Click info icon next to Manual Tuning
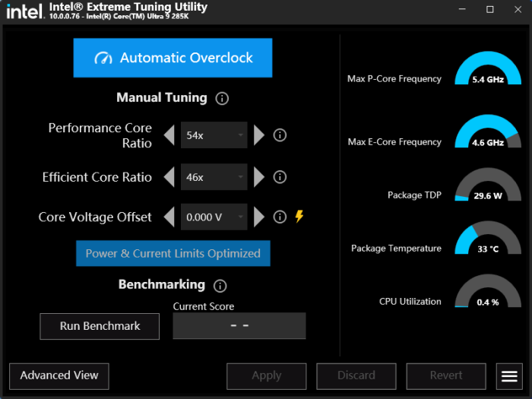Image resolution: width=532 pixels, height=399 pixels. (x=222, y=98)
